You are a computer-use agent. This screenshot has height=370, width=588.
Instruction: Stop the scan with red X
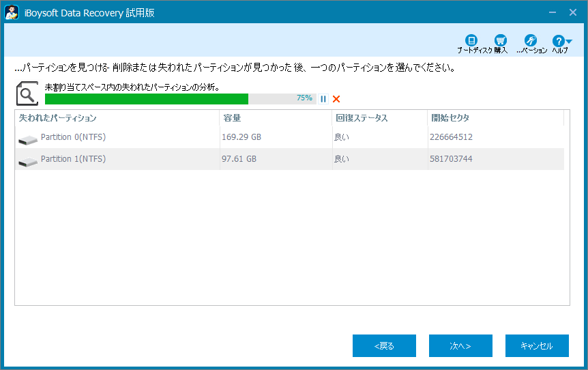pyautogui.click(x=336, y=99)
